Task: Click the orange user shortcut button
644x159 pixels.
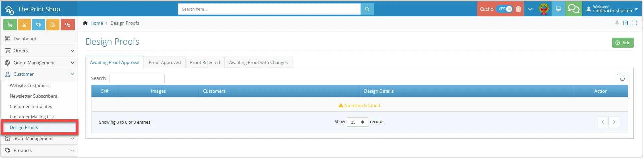Action: 24,25
